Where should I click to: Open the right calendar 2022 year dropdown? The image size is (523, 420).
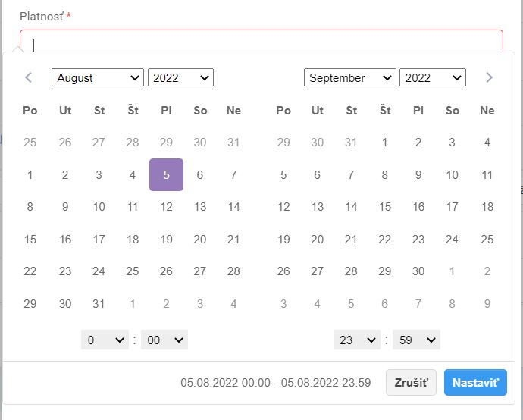432,77
